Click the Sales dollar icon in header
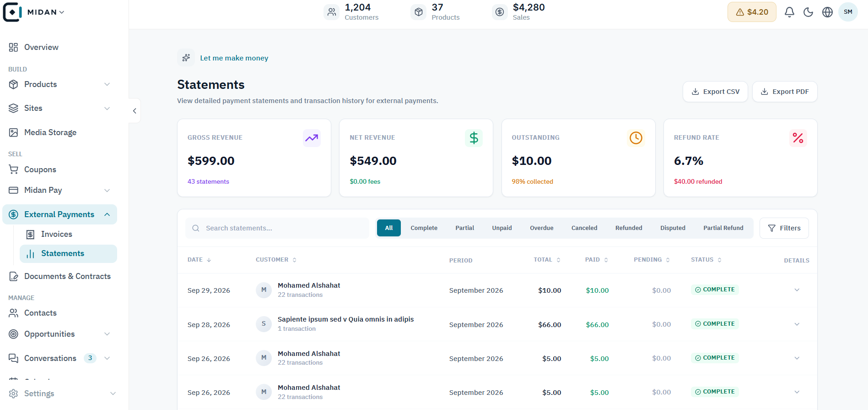The image size is (868, 410). 500,12
